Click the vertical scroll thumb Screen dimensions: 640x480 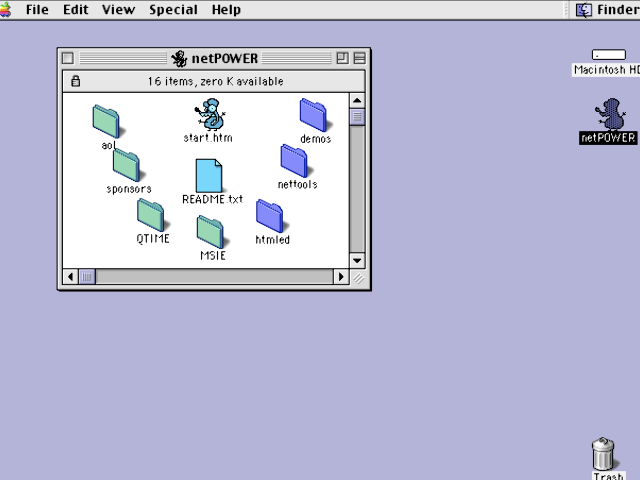357,117
